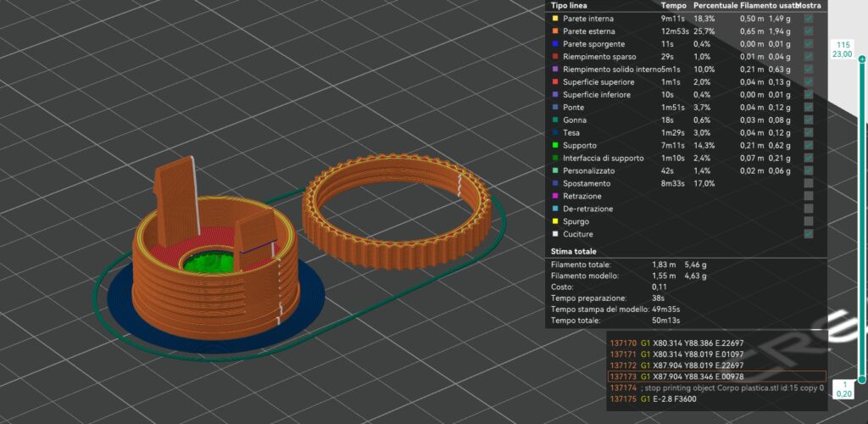Click the red Superficie superiore swatch
This screenshot has width=868, height=424.
tap(555, 82)
